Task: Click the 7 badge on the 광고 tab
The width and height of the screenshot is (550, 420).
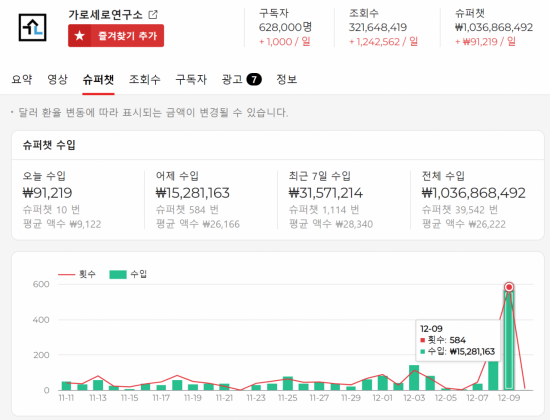Action: coord(254,79)
